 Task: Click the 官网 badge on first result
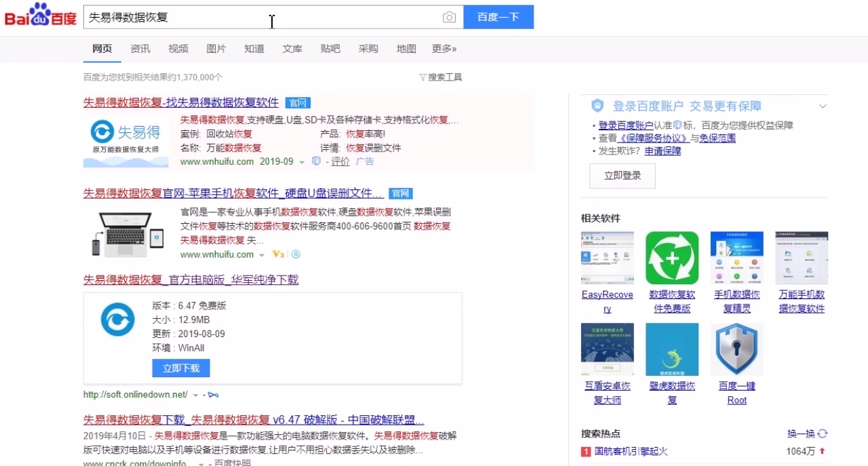tap(298, 103)
